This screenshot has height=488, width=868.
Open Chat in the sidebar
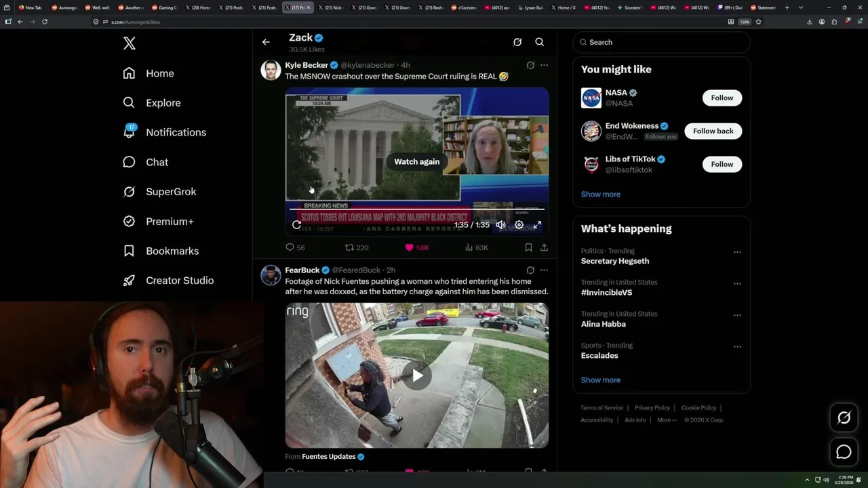pyautogui.click(x=145, y=162)
